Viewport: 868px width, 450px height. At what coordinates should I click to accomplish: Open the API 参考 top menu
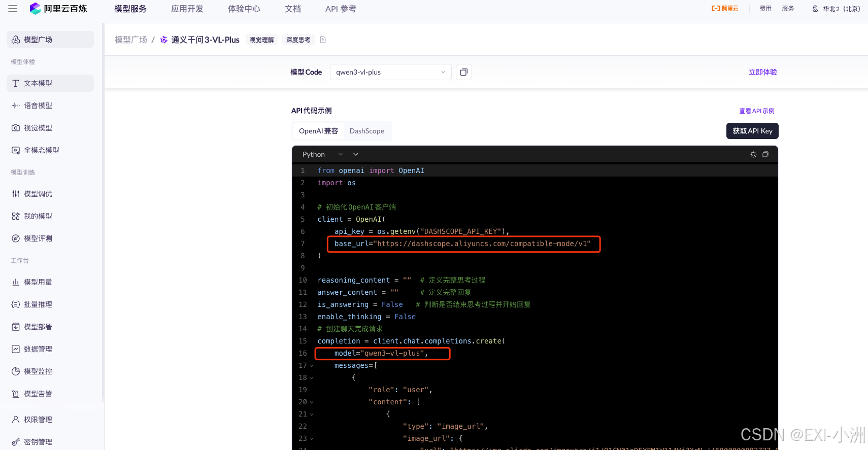click(x=341, y=9)
